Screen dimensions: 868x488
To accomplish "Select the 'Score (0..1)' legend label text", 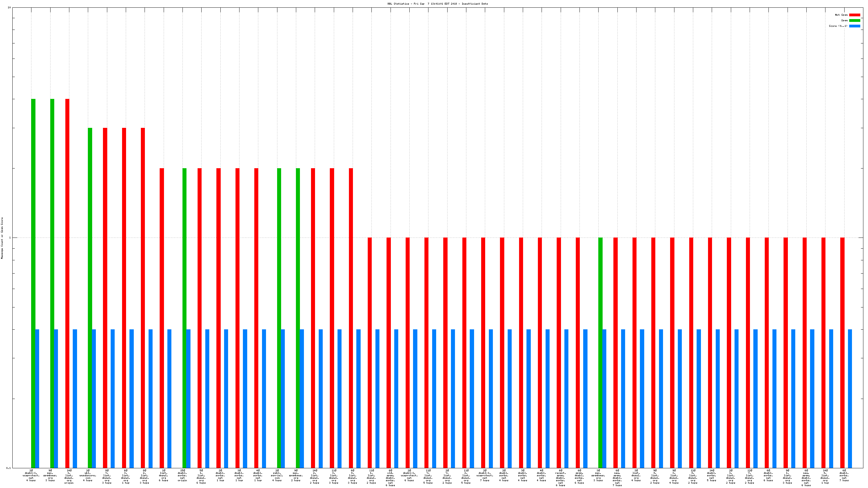I will (x=838, y=26).
